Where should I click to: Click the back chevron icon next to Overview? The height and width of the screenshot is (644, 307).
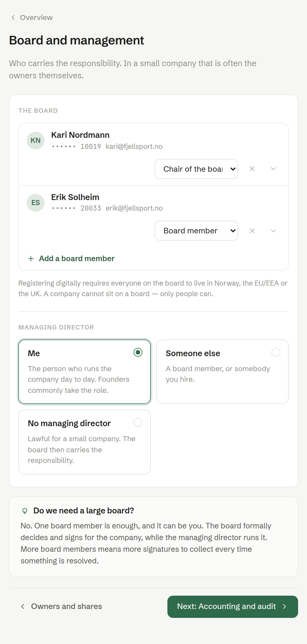pyautogui.click(x=13, y=18)
